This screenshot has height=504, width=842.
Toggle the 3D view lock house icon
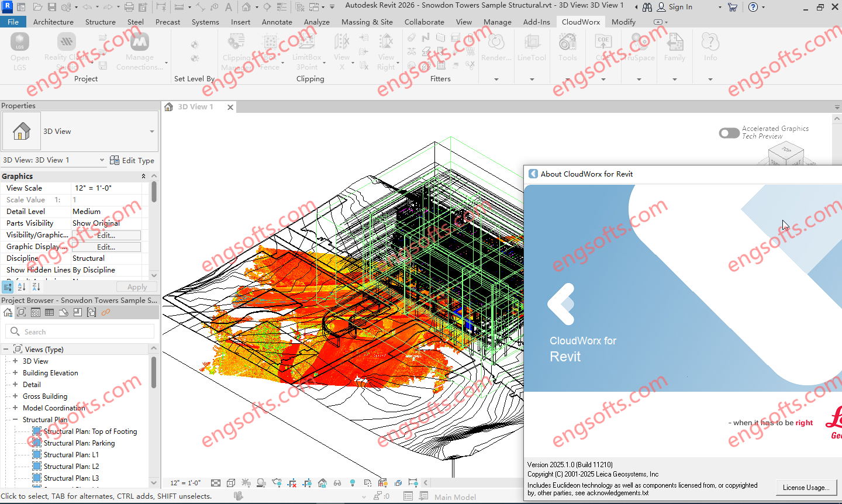(322, 483)
